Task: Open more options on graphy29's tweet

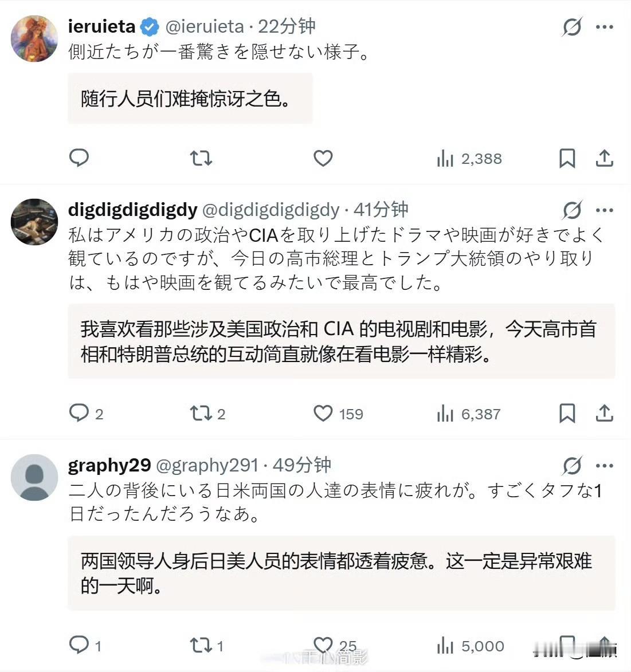Action: (605, 466)
